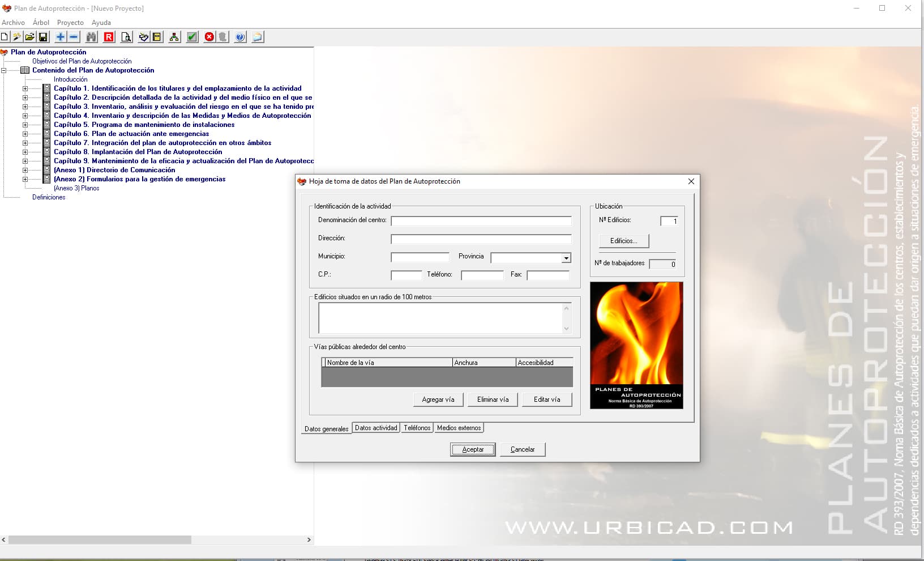Open print preview document icon
Viewport: 924px width, 561px height.
(126, 37)
